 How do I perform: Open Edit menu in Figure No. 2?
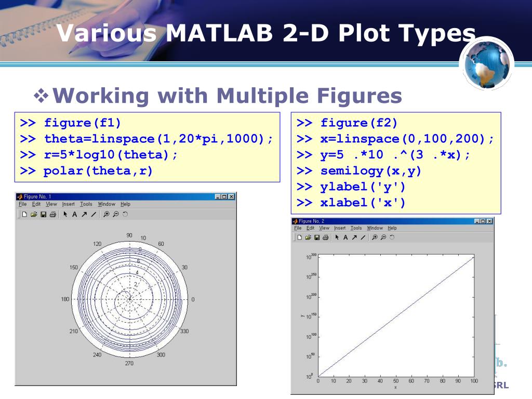click(311, 228)
